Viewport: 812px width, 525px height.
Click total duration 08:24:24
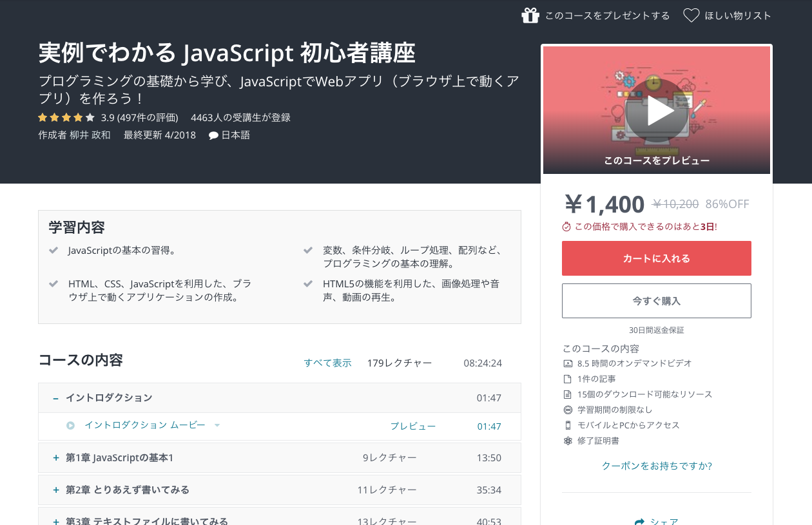pyautogui.click(x=483, y=363)
